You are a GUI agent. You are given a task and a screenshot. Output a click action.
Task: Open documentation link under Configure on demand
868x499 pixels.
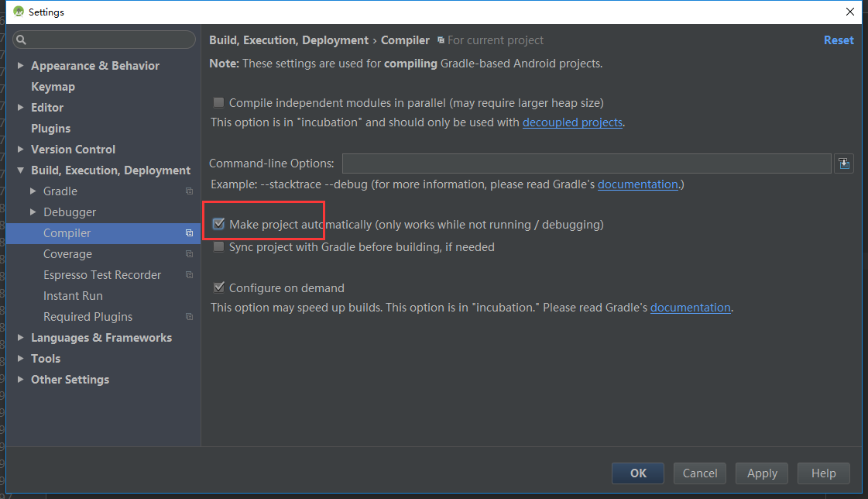[x=691, y=308]
